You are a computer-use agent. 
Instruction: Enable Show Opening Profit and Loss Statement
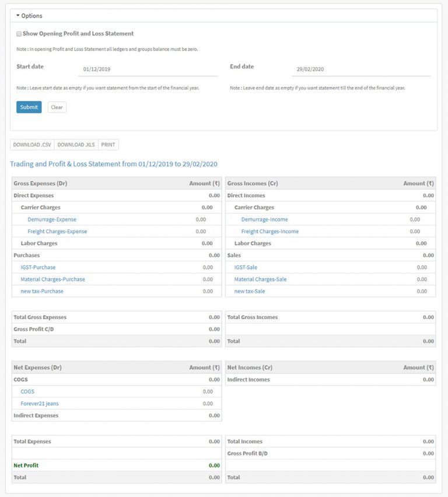[18, 33]
